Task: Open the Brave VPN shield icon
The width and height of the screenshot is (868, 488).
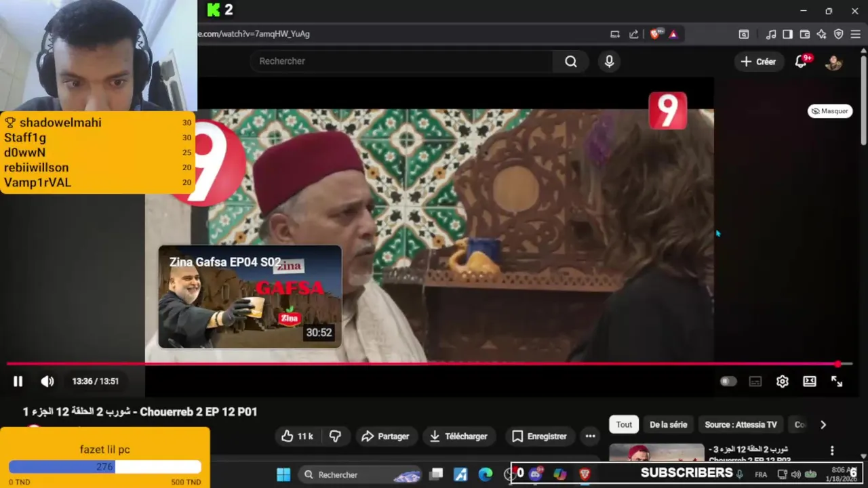Action: pos(839,34)
